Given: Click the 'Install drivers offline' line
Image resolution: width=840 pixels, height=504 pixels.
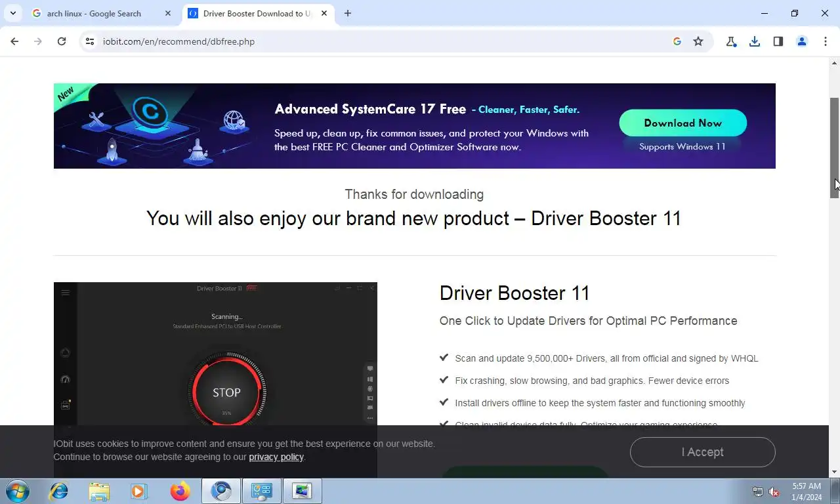Looking at the screenshot, I should point(600,403).
